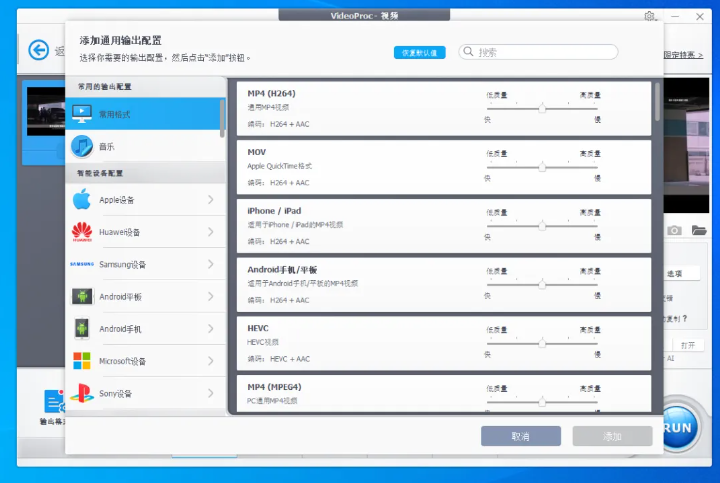Screen dimensions: 720x483
Task: Select 音乐 category
Action: (x=145, y=146)
